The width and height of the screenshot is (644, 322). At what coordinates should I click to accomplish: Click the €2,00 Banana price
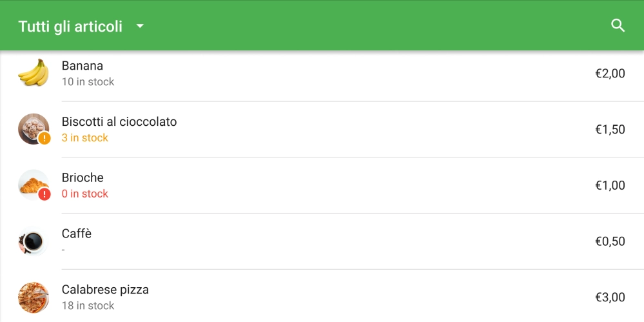[610, 74]
